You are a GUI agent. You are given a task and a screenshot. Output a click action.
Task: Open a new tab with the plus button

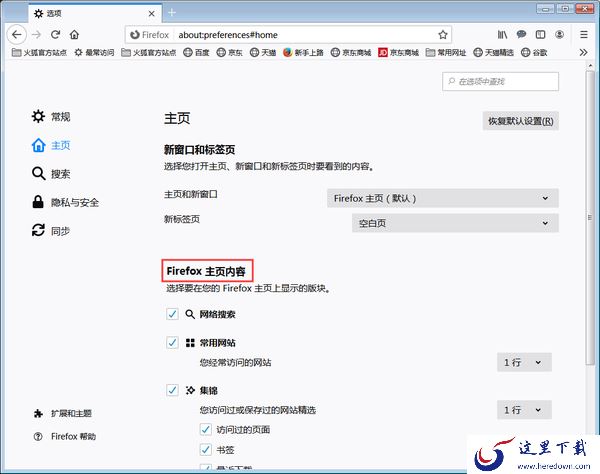[x=172, y=13]
